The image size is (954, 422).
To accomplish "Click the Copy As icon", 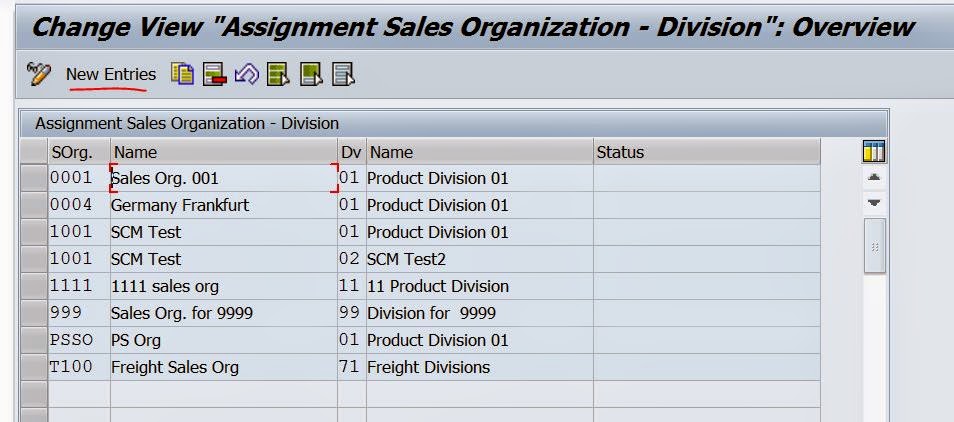I will click(182, 74).
